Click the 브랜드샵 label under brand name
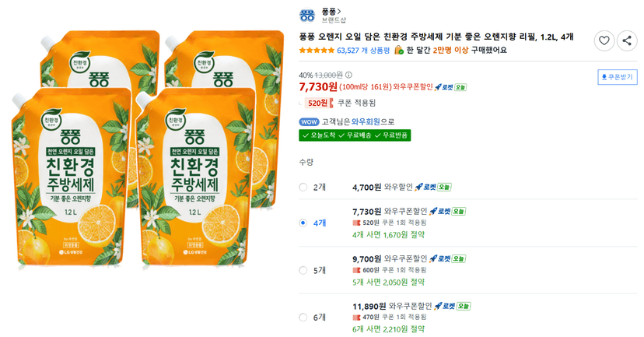The width and height of the screenshot is (644, 337). pyautogui.click(x=334, y=20)
